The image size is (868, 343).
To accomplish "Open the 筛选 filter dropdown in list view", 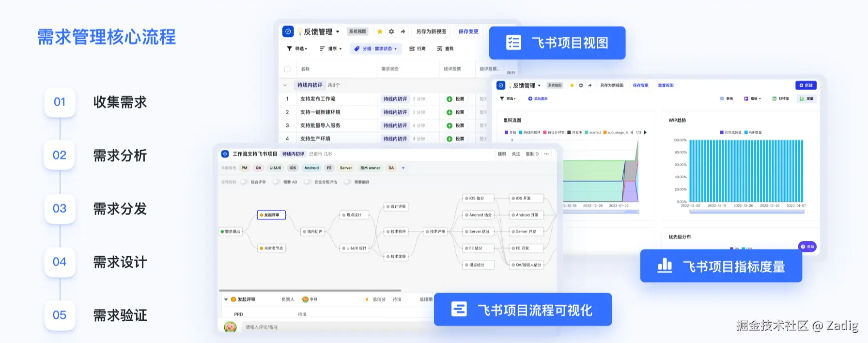I will point(297,48).
